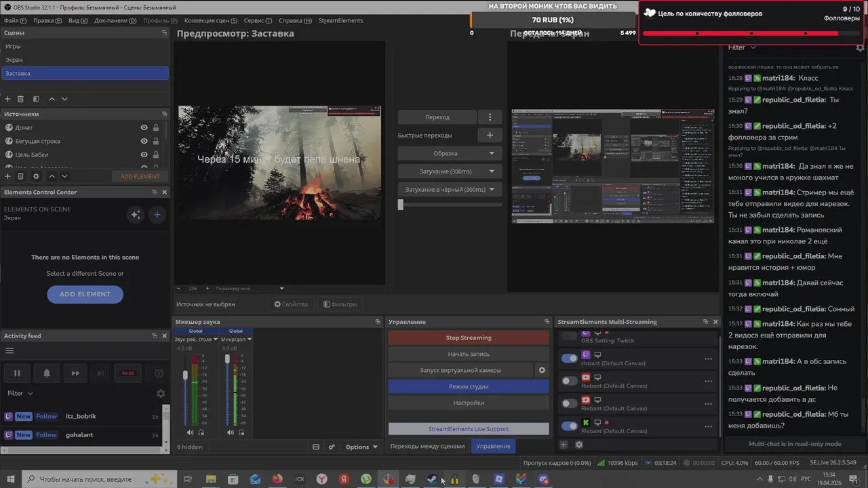
Task: Switch to Переходы между сценами tab
Action: pos(427,446)
